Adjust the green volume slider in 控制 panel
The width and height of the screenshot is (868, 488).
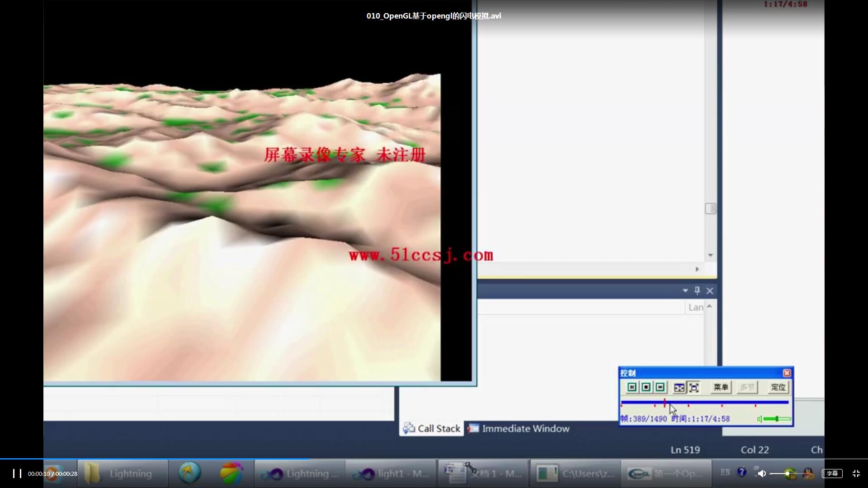tap(777, 419)
